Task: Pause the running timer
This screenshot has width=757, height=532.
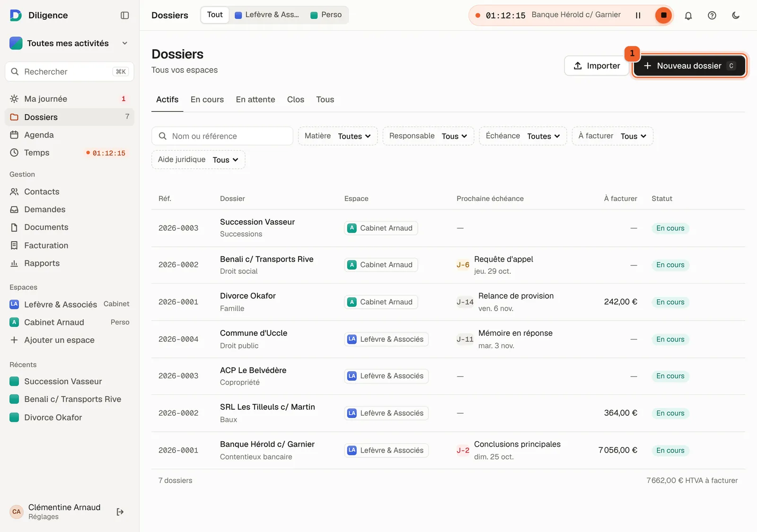Action: click(x=638, y=15)
